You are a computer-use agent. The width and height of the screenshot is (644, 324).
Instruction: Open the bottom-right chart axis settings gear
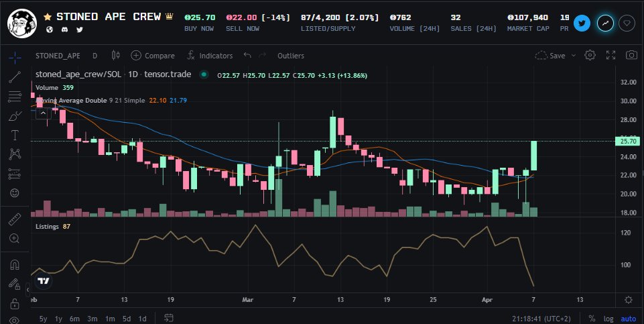[629, 300]
